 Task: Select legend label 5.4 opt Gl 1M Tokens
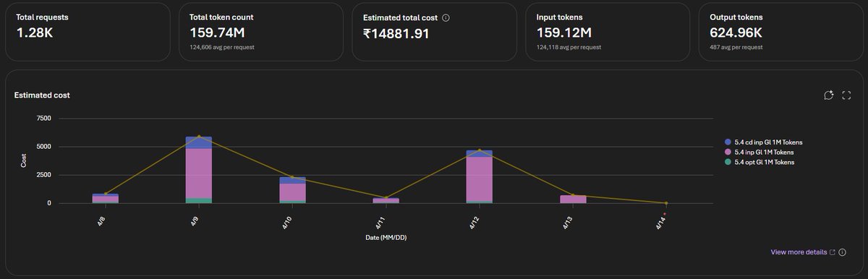tap(765, 163)
